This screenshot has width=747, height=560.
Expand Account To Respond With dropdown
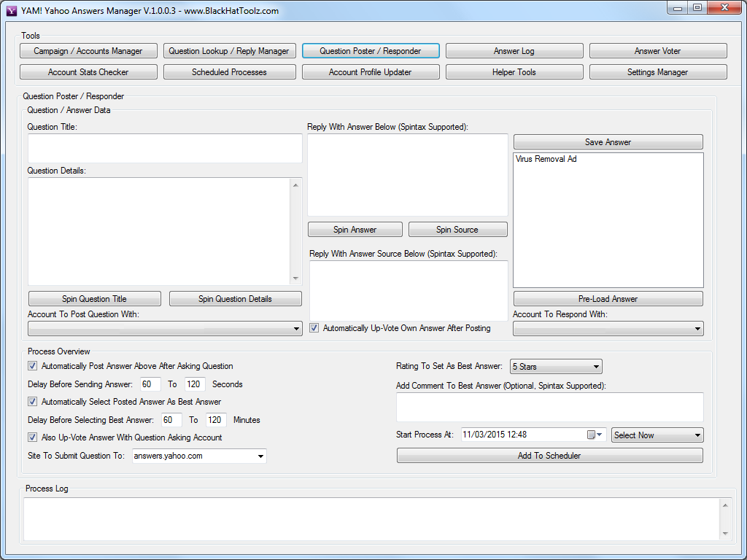608,329
